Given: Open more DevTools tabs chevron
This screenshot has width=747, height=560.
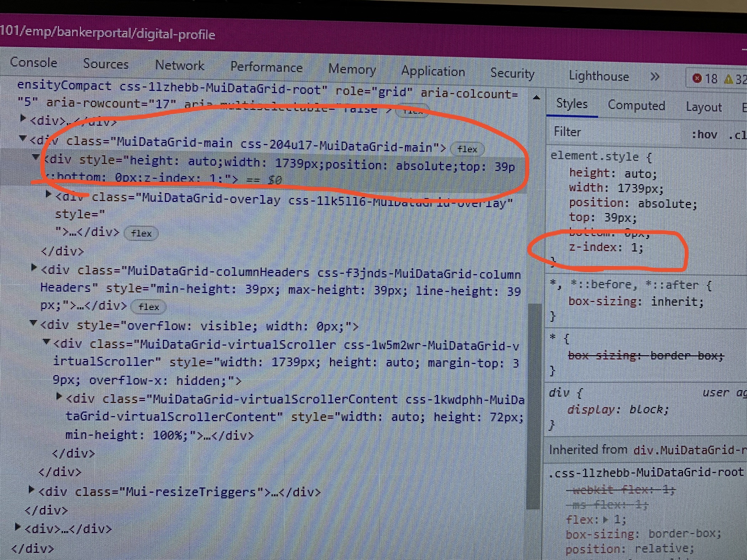Looking at the screenshot, I should point(655,77).
